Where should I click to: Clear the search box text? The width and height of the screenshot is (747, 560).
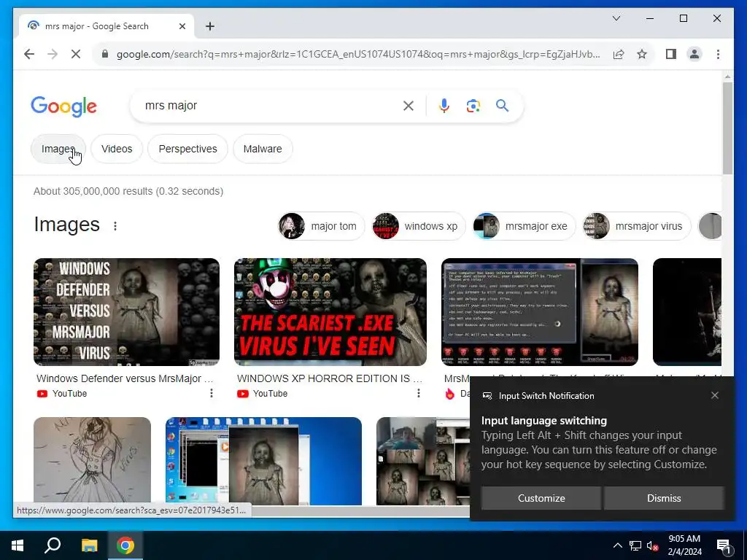(409, 106)
